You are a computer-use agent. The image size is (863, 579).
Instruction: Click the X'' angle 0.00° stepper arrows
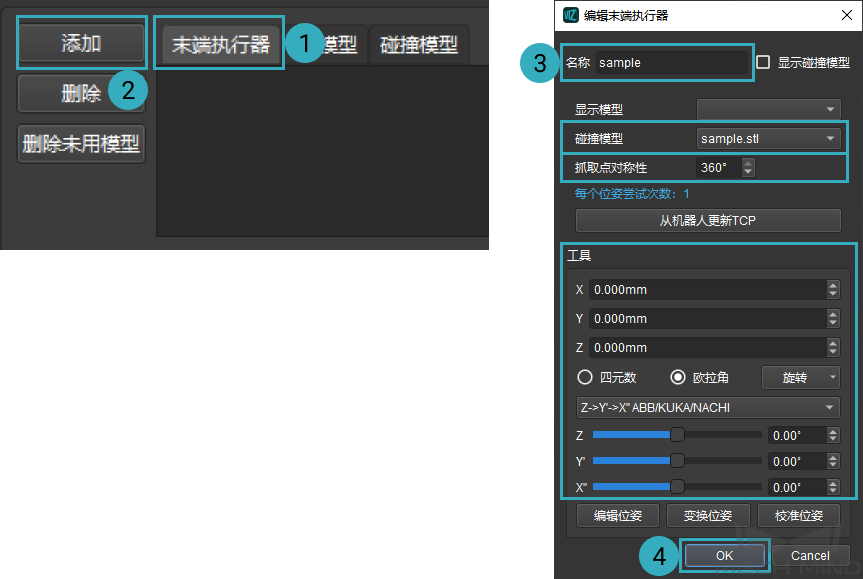pyautogui.click(x=833, y=487)
